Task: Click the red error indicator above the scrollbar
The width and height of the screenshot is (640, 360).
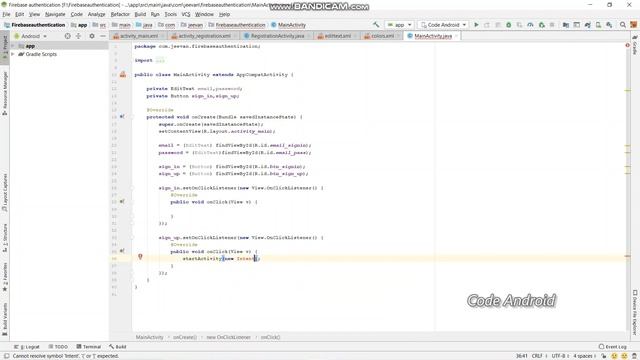Action: [x=627, y=45]
